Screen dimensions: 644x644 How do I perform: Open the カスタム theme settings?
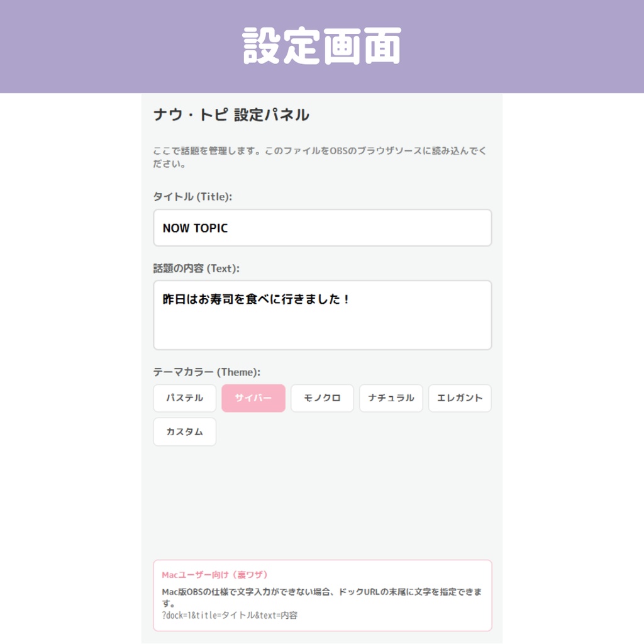click(184, 432)
